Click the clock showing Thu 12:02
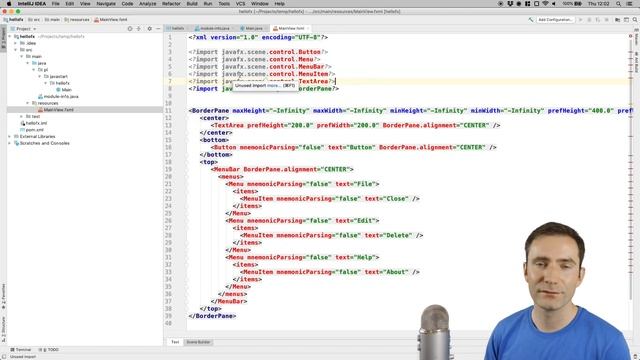This screenshot has height=360, width=640. click(x=598, y=4)
